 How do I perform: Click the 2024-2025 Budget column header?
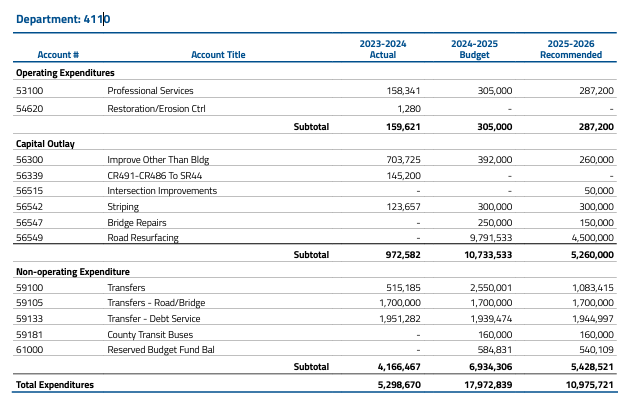pyautogui.click(x=474, y=50)
